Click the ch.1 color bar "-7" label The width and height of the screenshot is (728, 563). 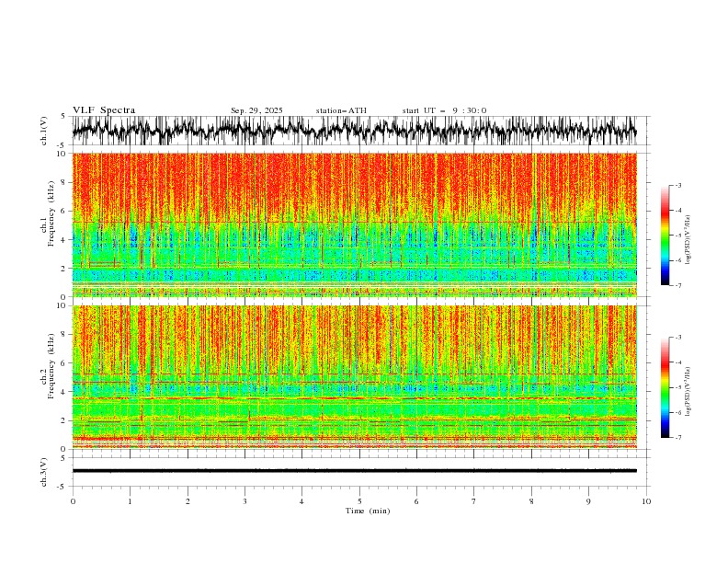coord(677,285)
